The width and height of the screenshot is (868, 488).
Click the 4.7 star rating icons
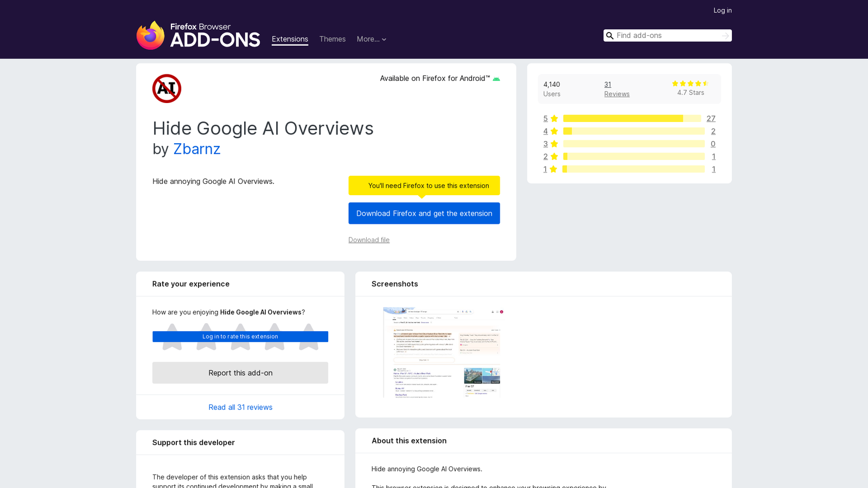coord(690,84)
